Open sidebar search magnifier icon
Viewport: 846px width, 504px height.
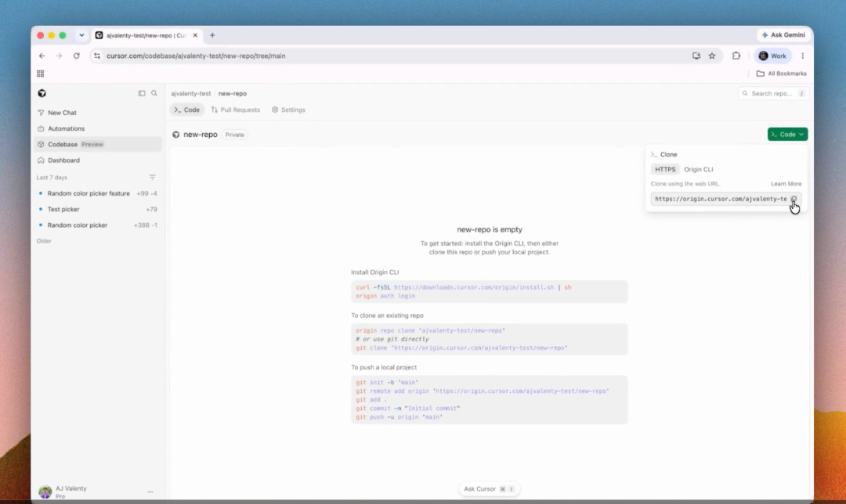154,93
